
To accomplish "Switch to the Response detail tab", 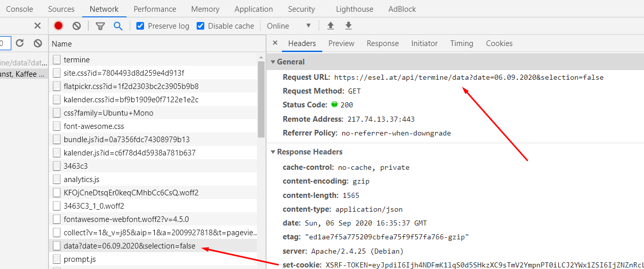I will 383,43.
